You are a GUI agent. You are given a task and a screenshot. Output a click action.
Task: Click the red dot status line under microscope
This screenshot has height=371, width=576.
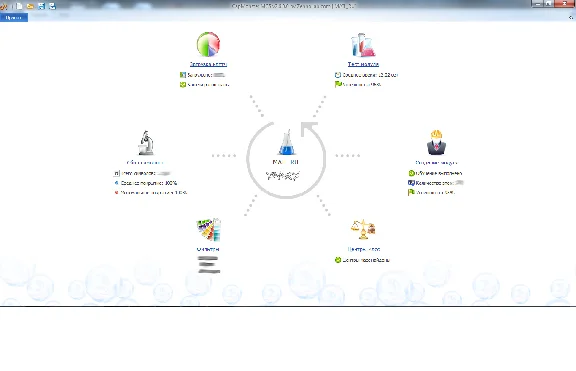click(x=150, y=192)
